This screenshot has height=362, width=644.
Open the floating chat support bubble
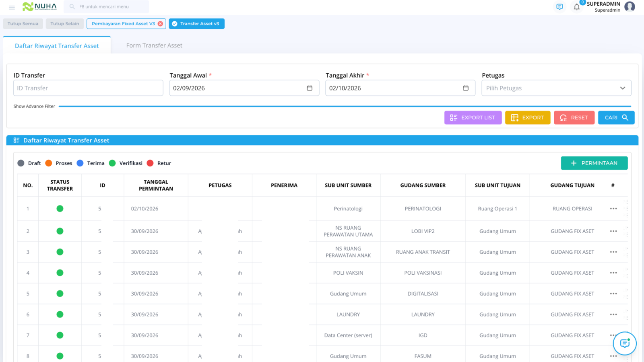click(x=625, y=343)
